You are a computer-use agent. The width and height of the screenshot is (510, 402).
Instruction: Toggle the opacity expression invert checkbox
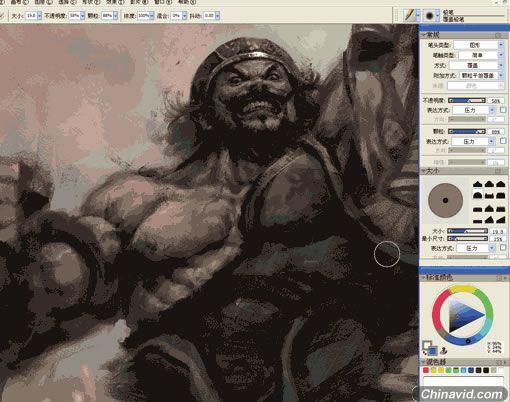(x=503, y=109)
